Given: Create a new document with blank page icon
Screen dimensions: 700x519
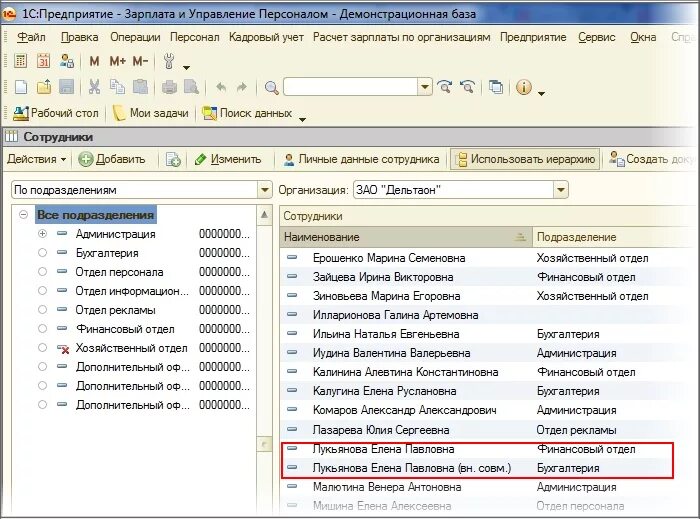Looking at the screenshot, I should point(21,87).
